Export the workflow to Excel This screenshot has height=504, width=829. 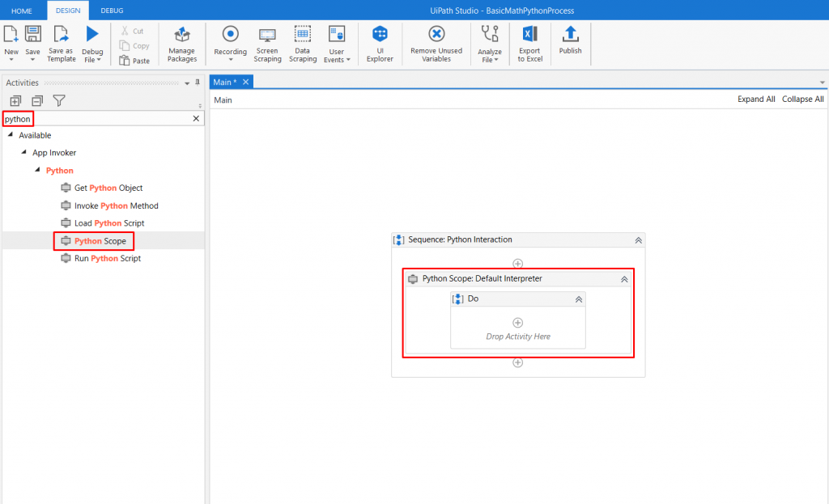tap(529, 44)
